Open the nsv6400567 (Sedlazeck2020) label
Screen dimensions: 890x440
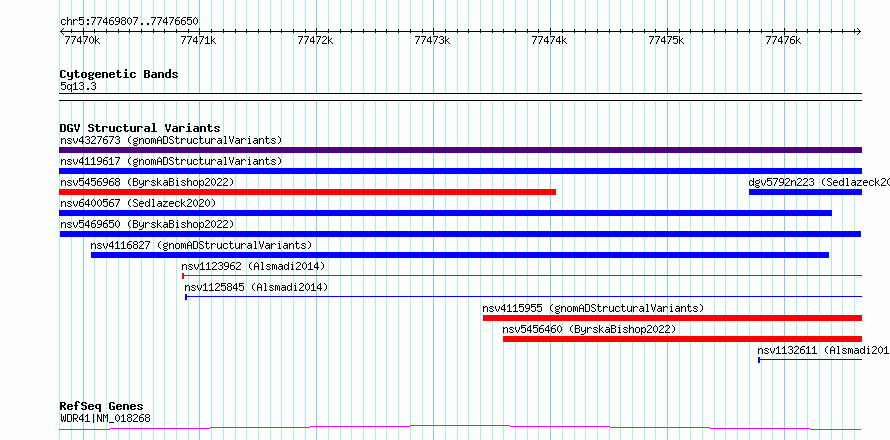click(138, 203)
